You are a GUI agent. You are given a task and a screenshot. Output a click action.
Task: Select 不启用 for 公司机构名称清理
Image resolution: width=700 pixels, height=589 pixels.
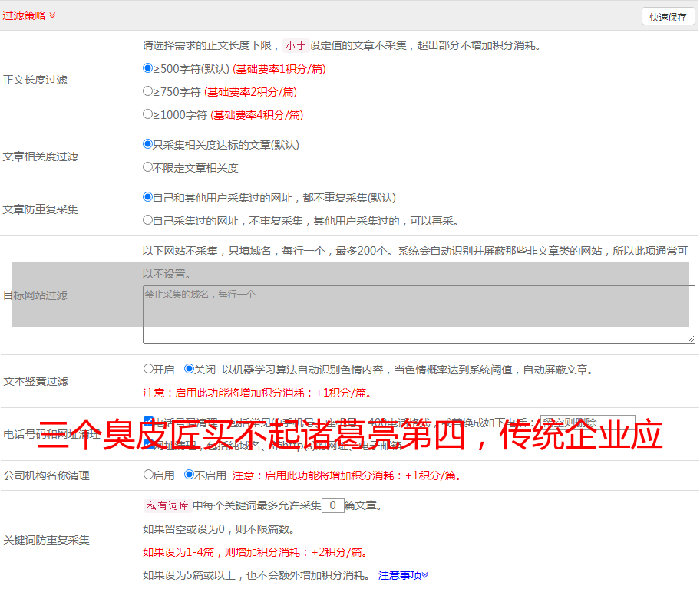(189, 475)
